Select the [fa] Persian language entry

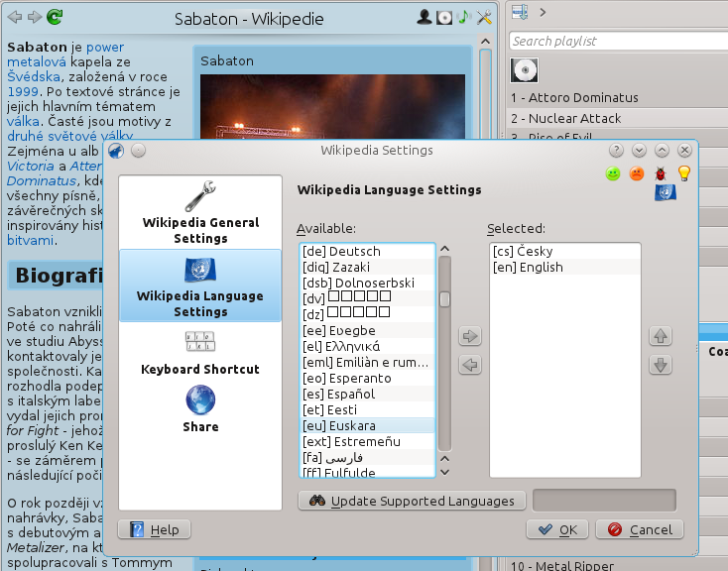pyautogui.click(x=367, y=457)
